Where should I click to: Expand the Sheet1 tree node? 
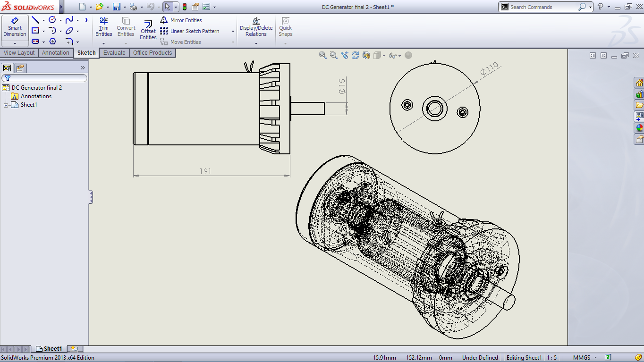click(x=6, y=105)
